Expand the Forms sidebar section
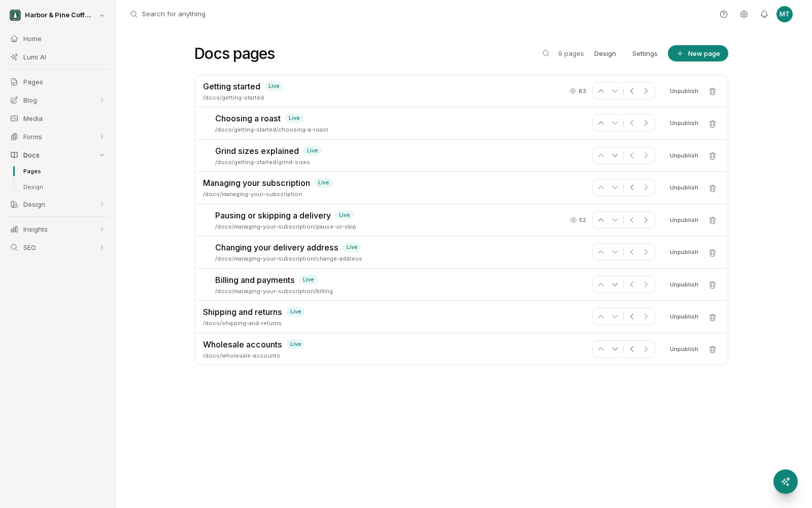 pyautogui.click(x=102, y=137)
